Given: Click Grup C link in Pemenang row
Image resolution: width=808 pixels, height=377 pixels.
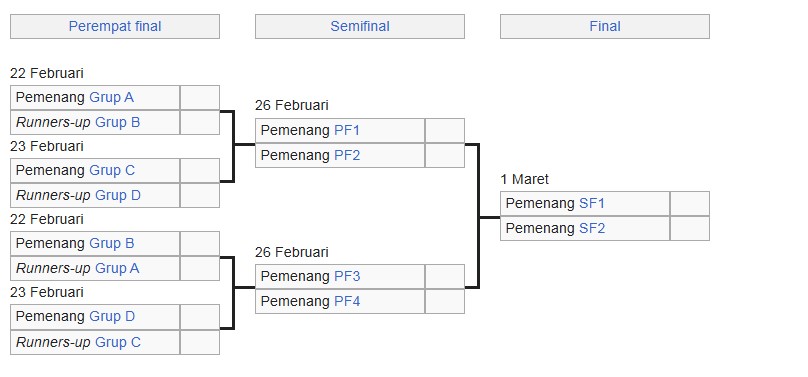Looking at the screenshot, I should pyautogui.click(x=112, y=170).
